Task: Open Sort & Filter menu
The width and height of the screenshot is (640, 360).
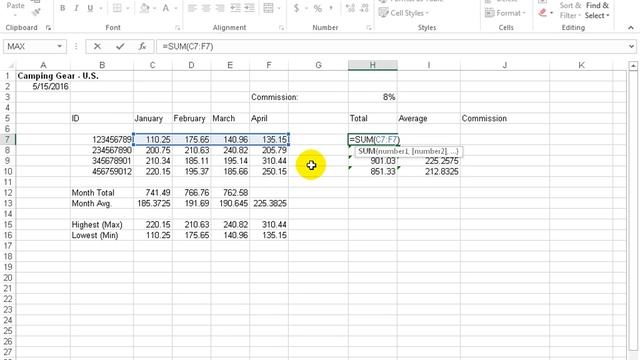Action: 570,11
